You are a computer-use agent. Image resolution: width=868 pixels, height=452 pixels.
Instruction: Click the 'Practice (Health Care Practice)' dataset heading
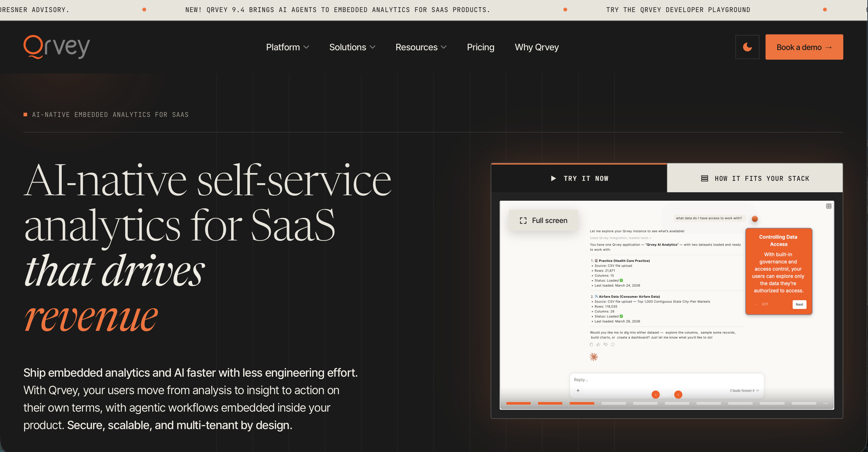coord(624,261)
